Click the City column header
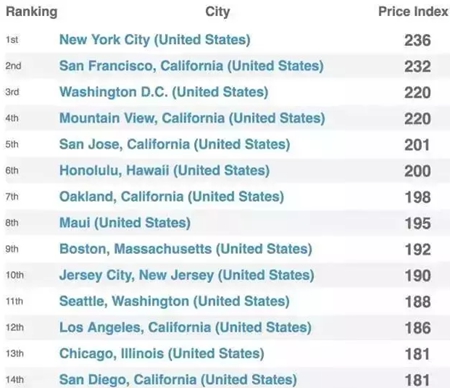450x388 pixels. pos(218,12)
